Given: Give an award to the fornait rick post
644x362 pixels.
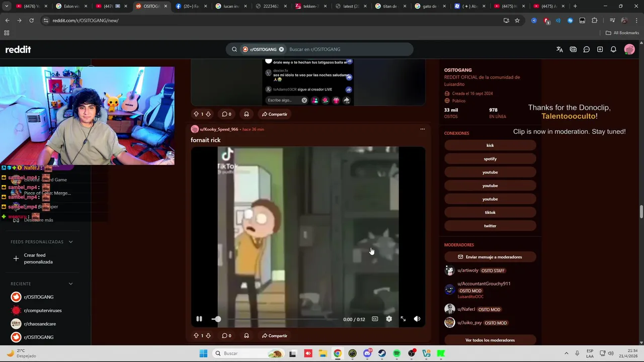Looking at the screenshot, I should pos(247,336).
